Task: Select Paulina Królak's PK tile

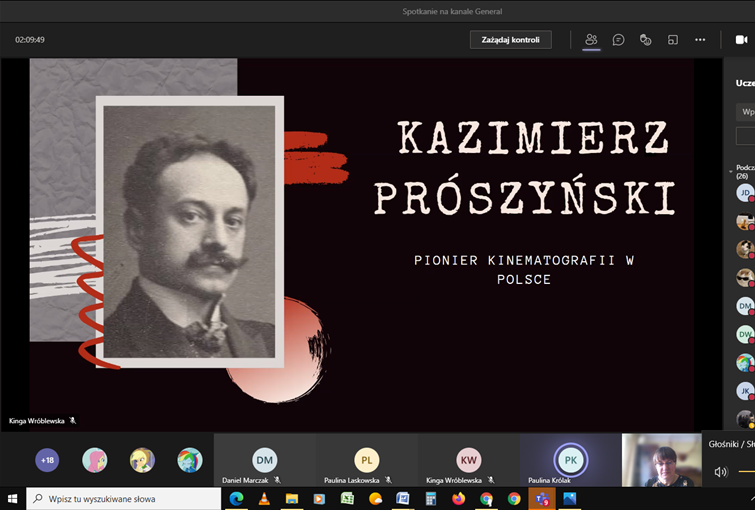Action: (x=571, y=460)
